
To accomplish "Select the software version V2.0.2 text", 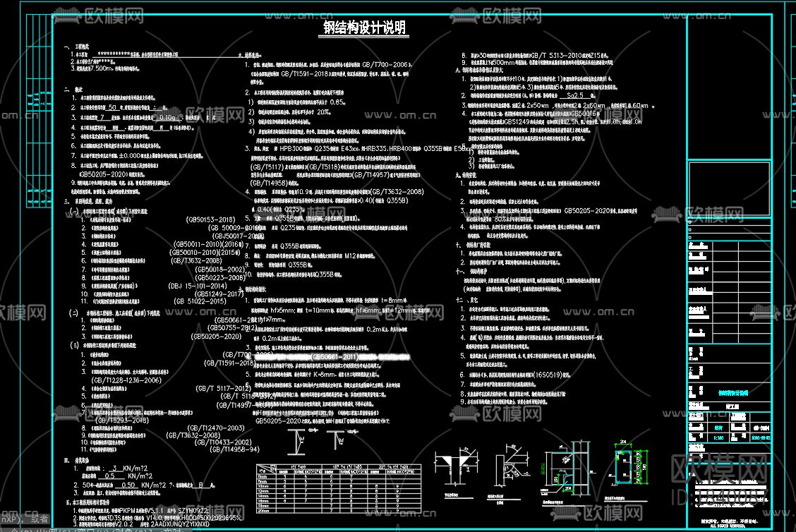I will tap(123, 524).
